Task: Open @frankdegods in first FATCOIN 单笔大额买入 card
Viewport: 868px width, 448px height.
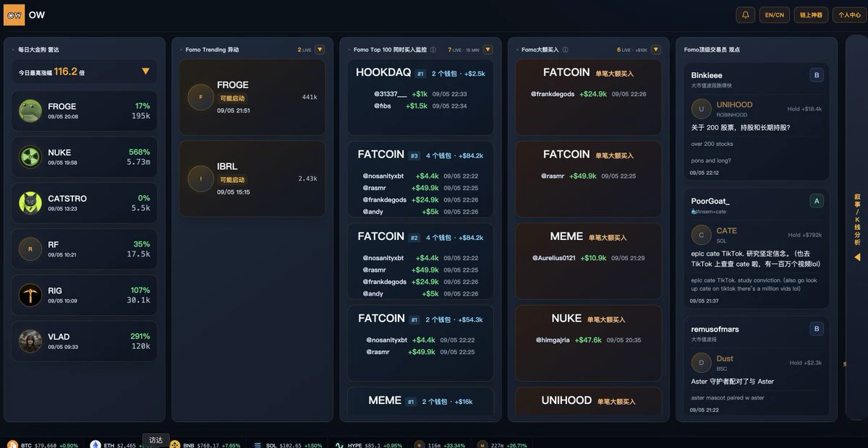Action: pyautogui.click(x=553, y=94)
